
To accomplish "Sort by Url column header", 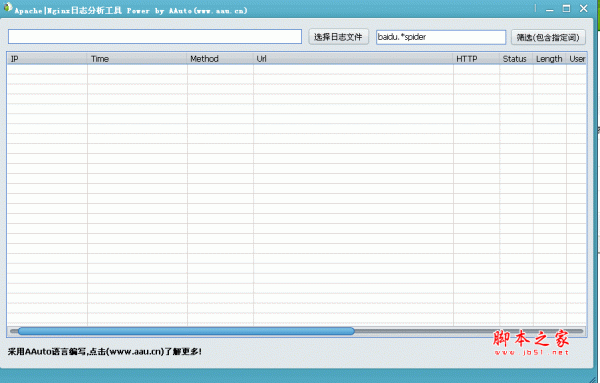I will [353, 59].
